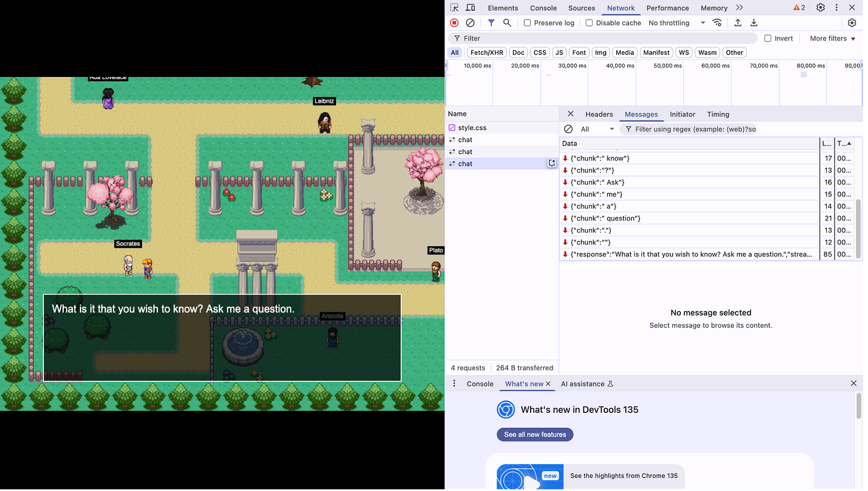Close the bottom drawer
Image resolution: width=868 pixels, height=491 pixels.
click(x=854, y=384)
